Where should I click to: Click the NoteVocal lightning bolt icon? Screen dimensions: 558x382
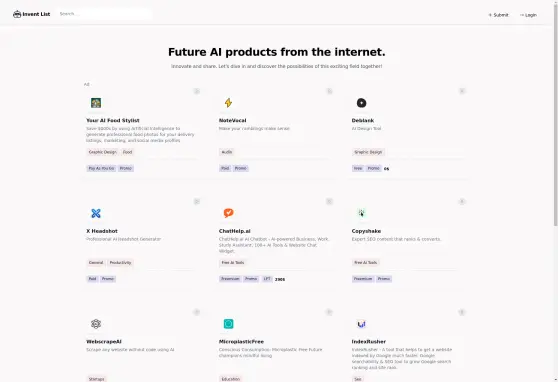pos(228,103)
